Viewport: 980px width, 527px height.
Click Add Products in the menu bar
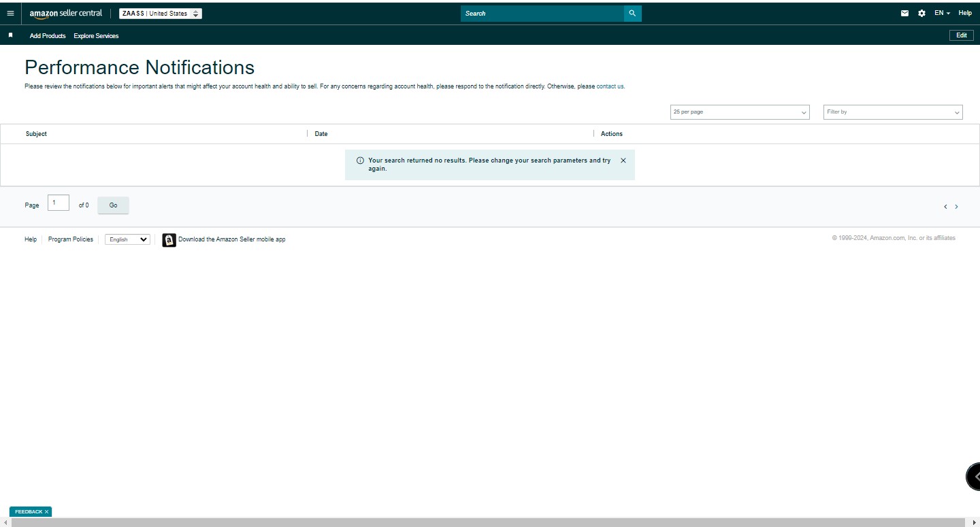coord(48,35)
